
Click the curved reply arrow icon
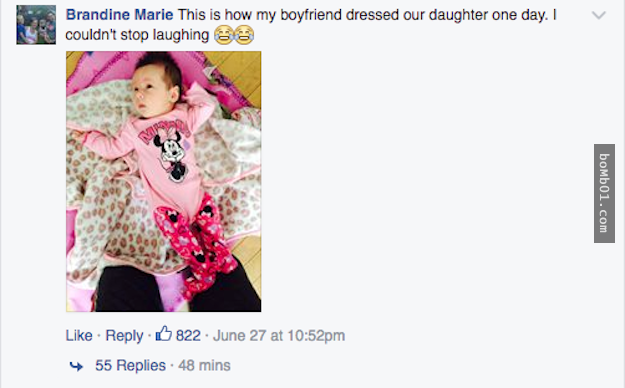point(76,366)
